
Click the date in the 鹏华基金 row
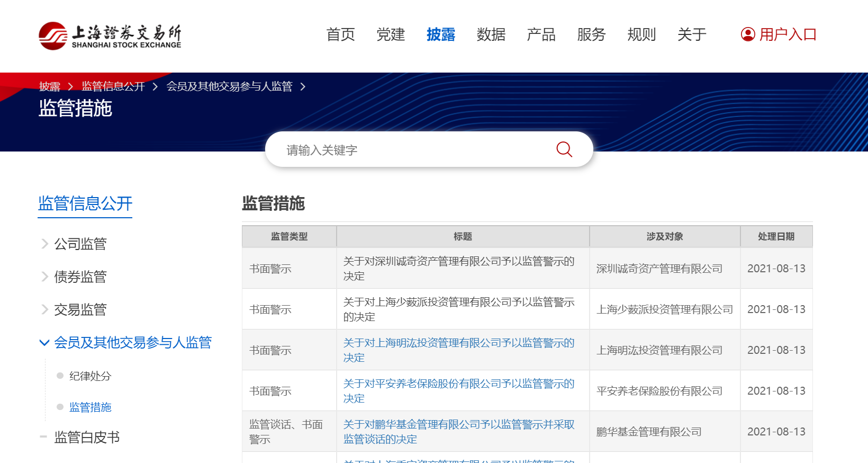[776, 432]
